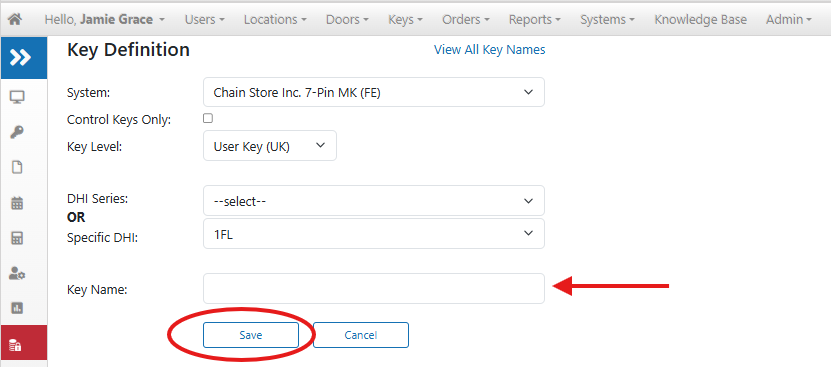
Task: Open the Reports menu
Action: [x=535, y=20]
